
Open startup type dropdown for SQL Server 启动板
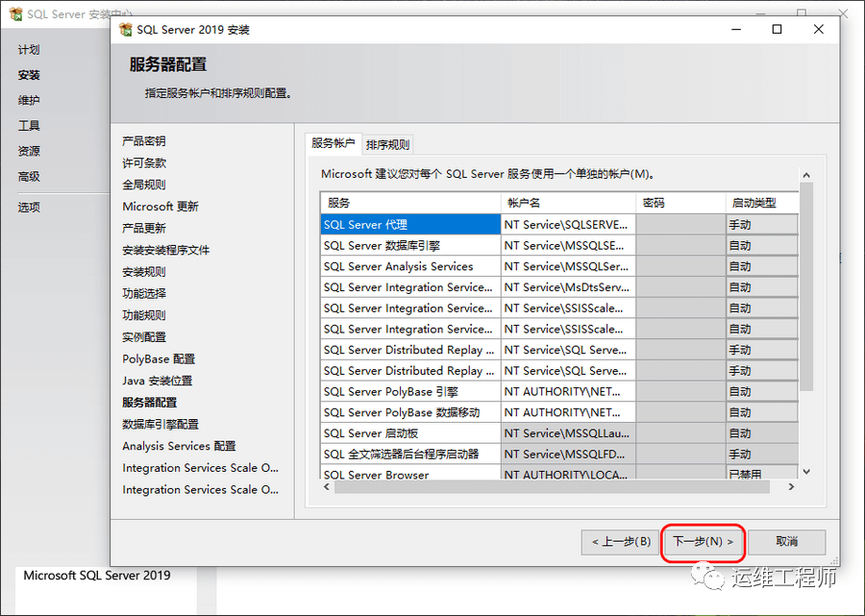[x=762, y=433]
